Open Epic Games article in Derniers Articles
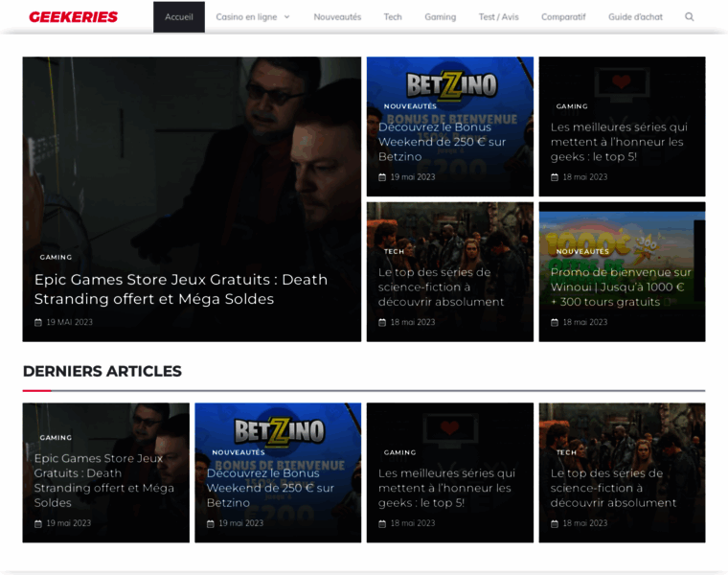728x575 pixels. 104,481
